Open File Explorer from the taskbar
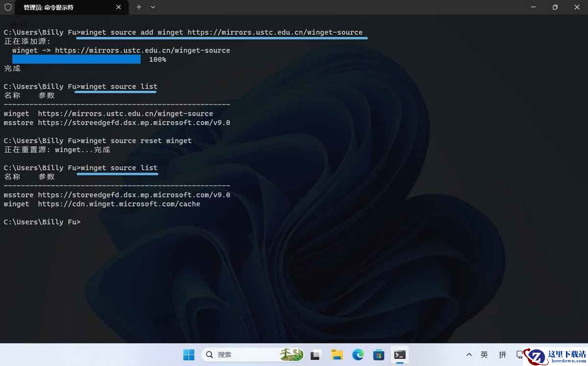 tap(337, 355)
